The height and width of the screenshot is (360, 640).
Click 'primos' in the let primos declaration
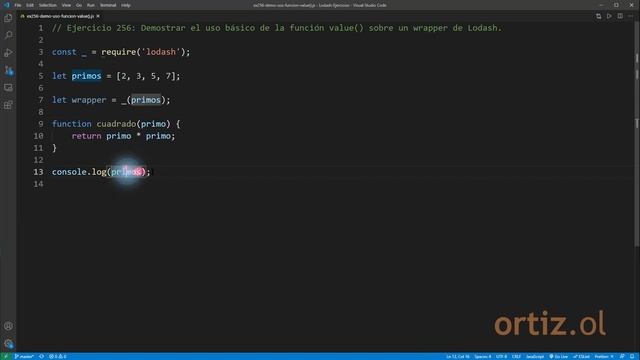tap(86, 76)
